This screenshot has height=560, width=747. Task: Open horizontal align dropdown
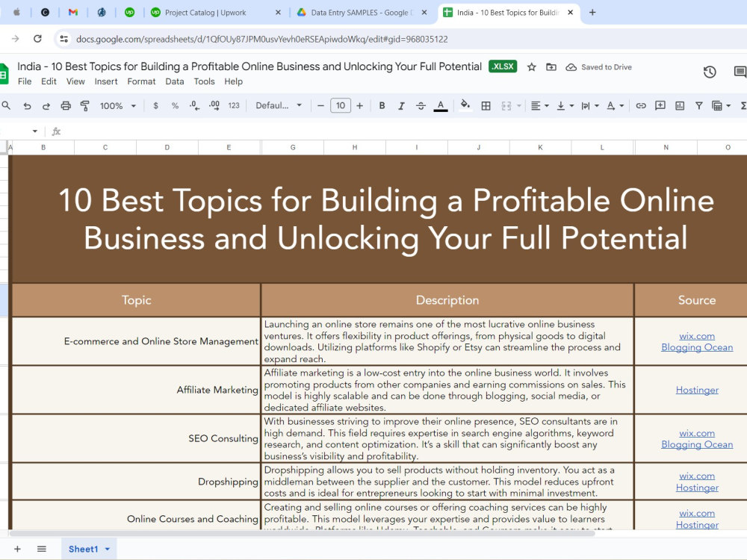540,106
